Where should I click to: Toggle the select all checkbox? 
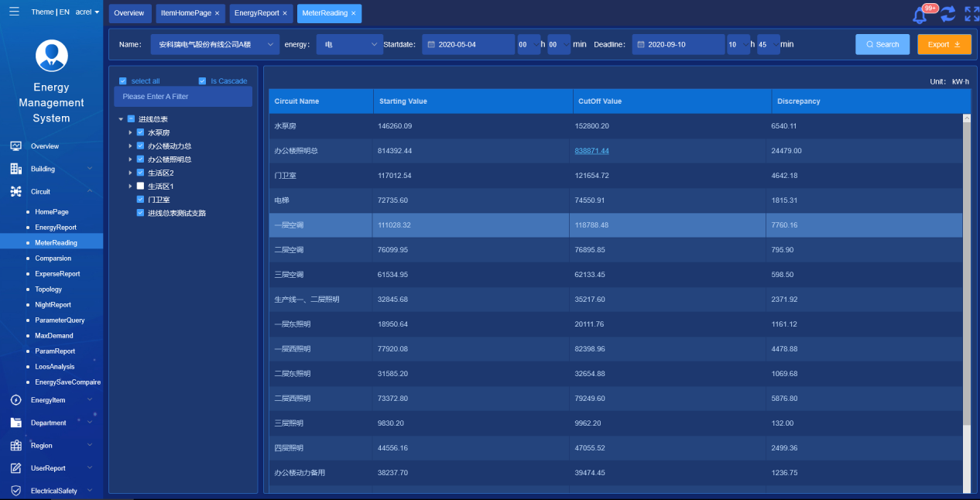pos(123,81)
